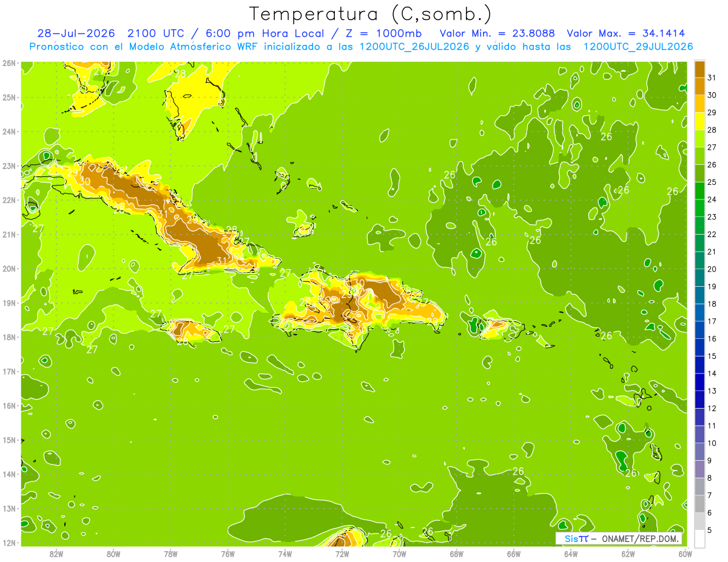Click latitude label 23N
This screenshot has width=728, height=562.
8,166
